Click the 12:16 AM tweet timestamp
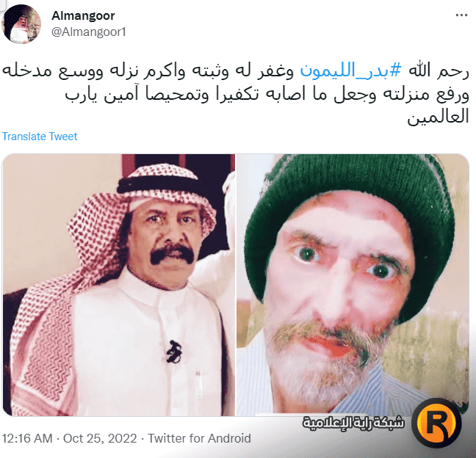Image resolution: width=476 pixels, height=458 pixels. pos(27,439)
